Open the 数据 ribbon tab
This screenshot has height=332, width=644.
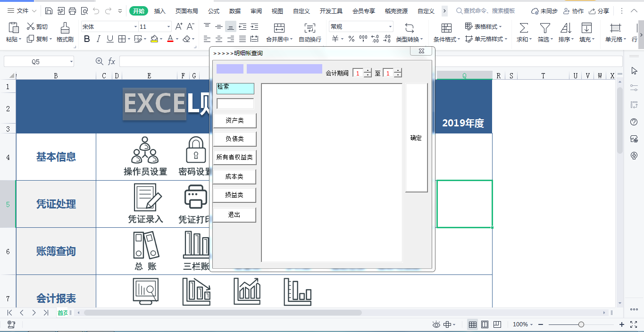234,11
